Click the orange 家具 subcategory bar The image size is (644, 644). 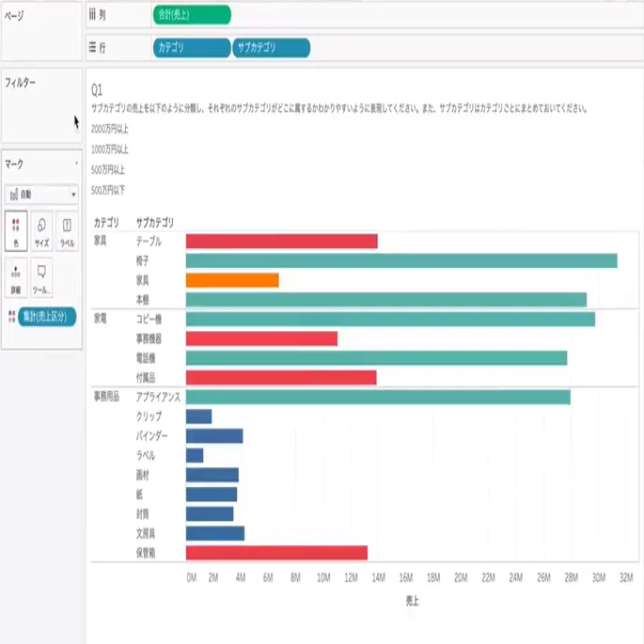232,280
